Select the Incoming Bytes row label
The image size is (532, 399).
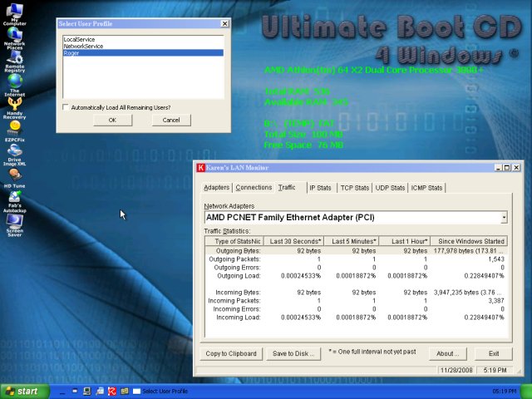[x=238, y=293]
